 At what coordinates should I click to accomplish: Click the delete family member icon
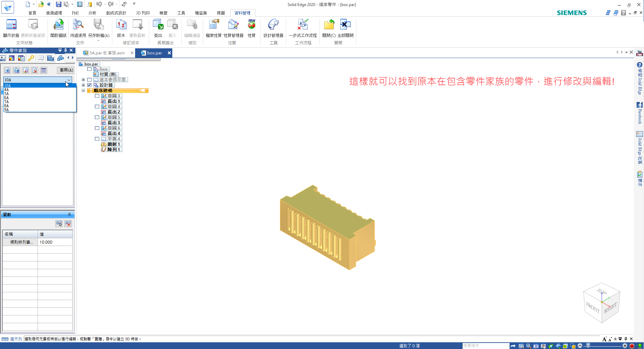point(35,70)
